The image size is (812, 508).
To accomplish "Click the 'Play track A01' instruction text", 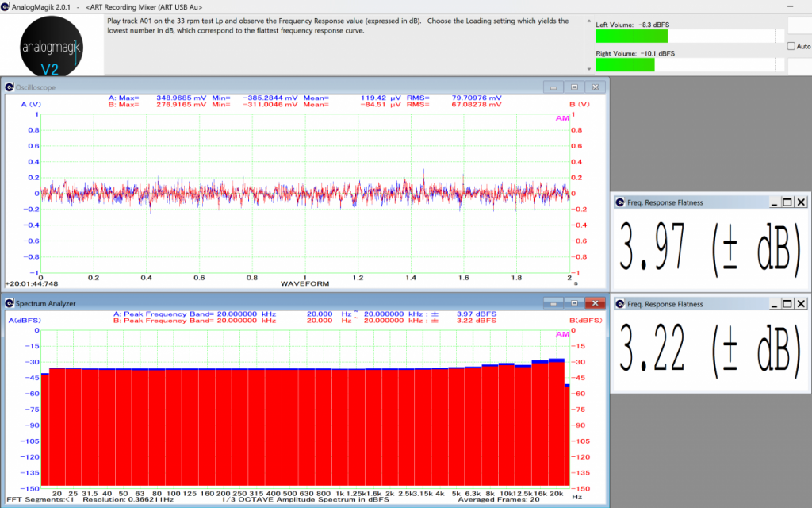I will (338, 26).
